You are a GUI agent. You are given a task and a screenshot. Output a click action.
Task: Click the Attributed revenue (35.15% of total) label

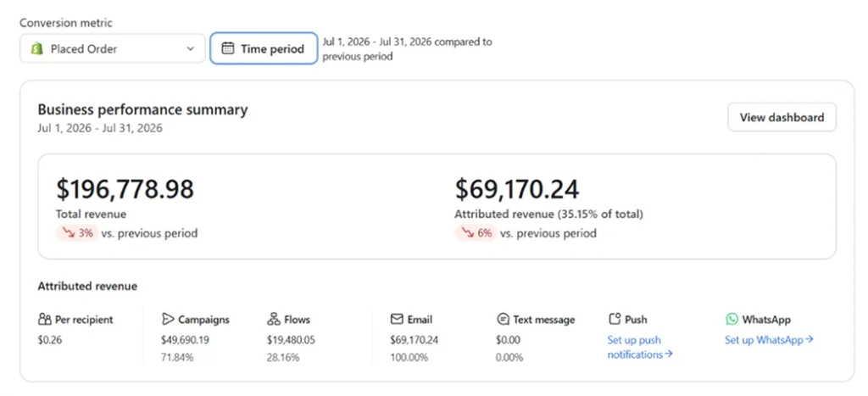[549, 215]
